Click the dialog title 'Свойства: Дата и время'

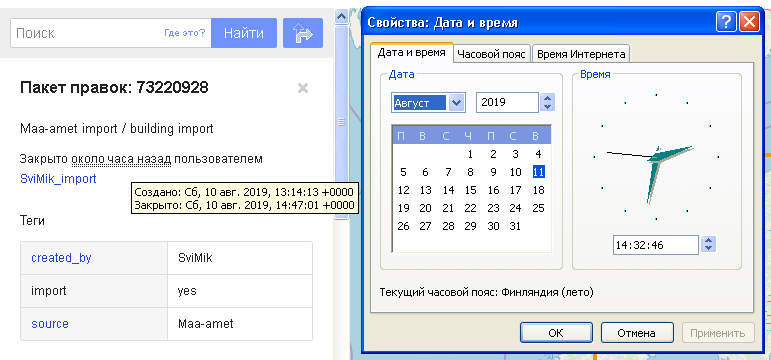pyautogui.click(x=443, y=23)
